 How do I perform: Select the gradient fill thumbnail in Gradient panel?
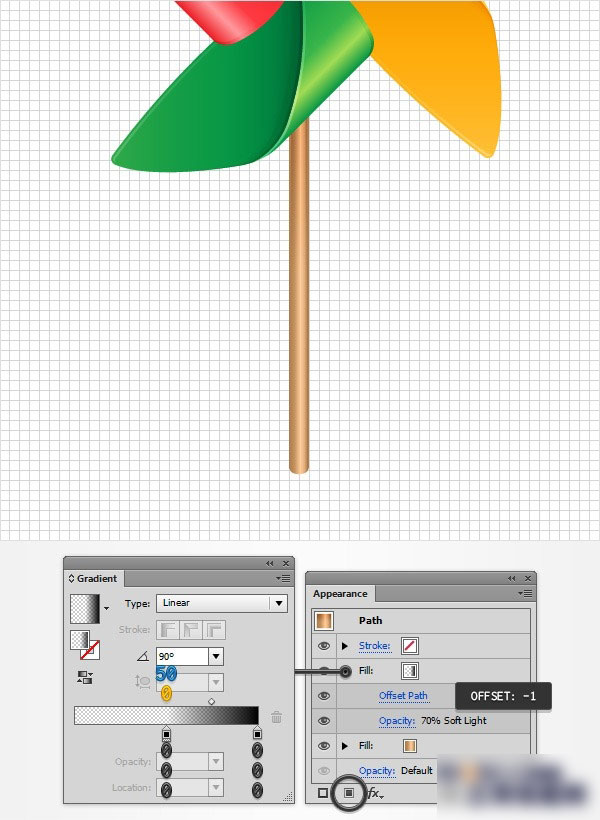click(85, 608)
